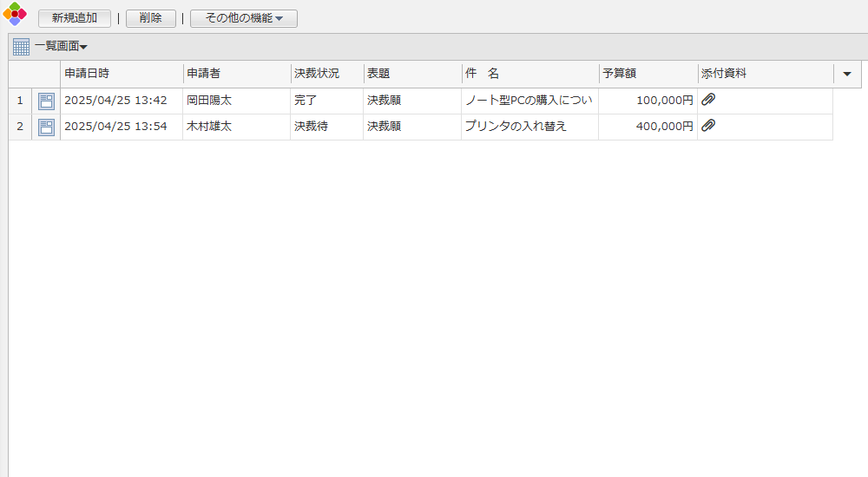This screenshot has height=477, width=868.
Task: Open the paperclip attachment for 岡田陽太's row
Action: 708,100
